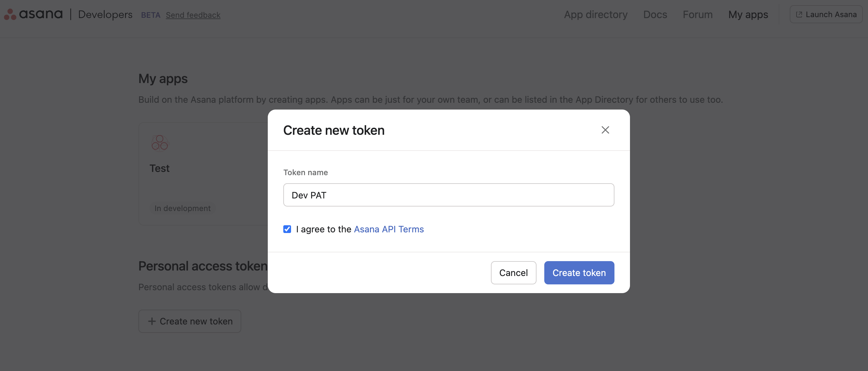The width and height of the screenshot is (868, 371).
Task: Click the Create new token button below
Action: point(190,321)
